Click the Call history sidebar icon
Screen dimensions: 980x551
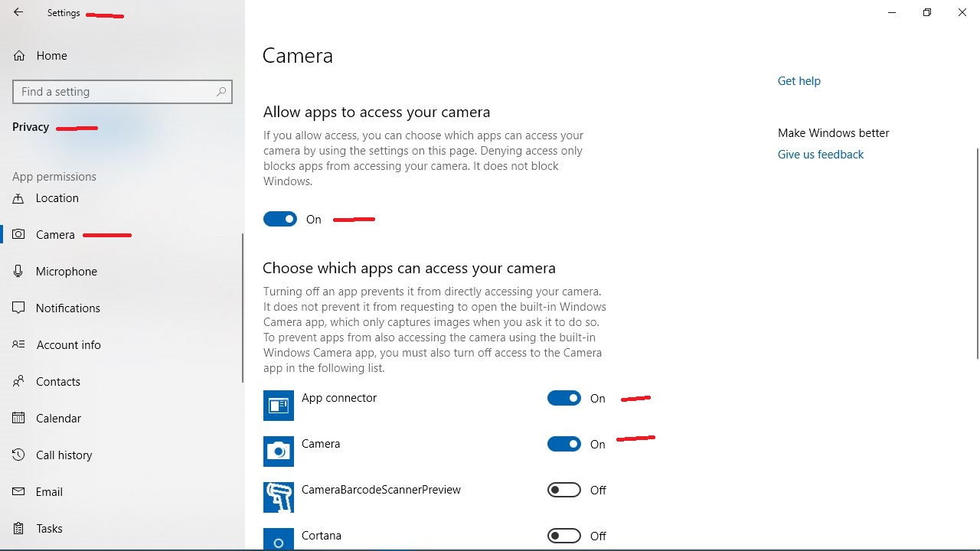pos(19,455)
